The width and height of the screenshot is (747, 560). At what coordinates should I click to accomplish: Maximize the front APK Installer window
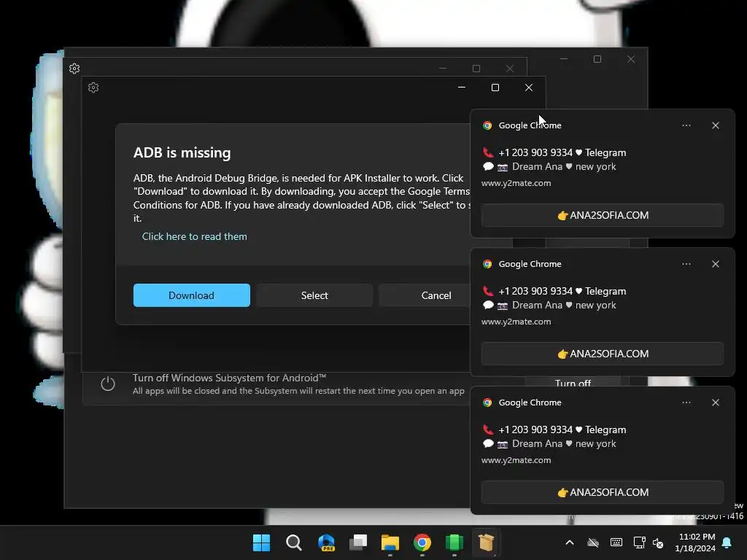pos(495,87)
